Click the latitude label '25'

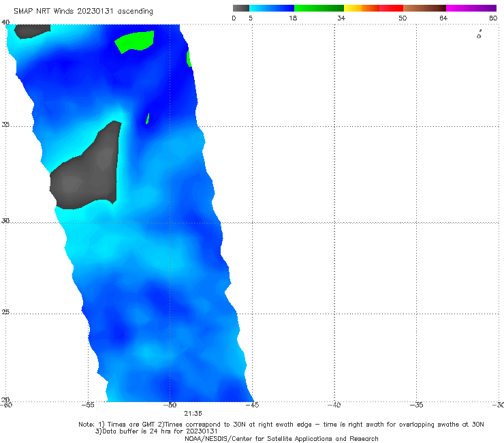coord(5,312)
